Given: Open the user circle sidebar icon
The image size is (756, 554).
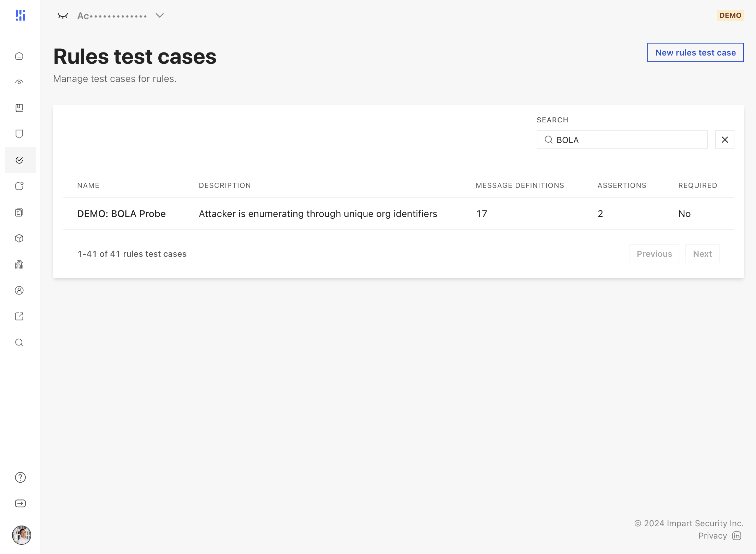Looking at the screenshot, I should point(20,290).
